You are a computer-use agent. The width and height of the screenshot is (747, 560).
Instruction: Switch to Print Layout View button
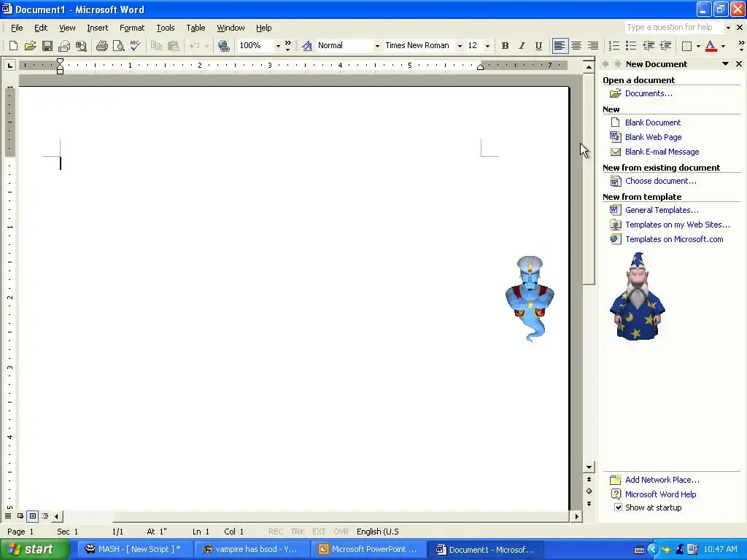(x=32, y=516)
